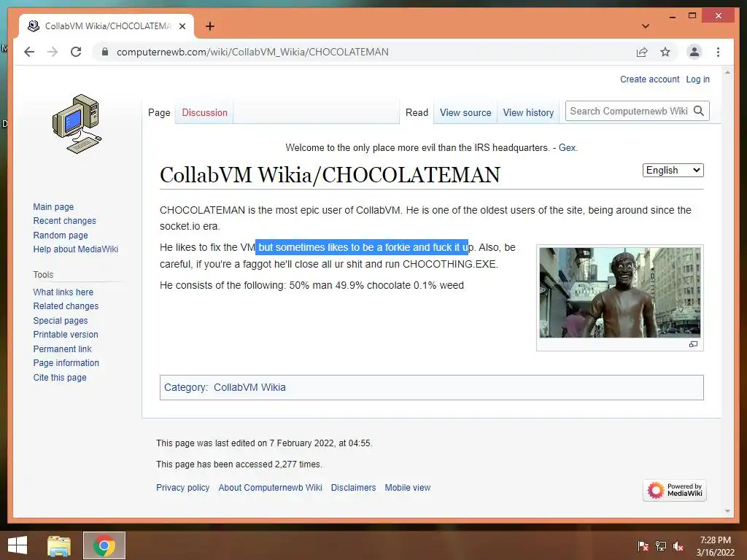Open Help about MediaWiki
This screenshot has width=747, height=560.
75,249
